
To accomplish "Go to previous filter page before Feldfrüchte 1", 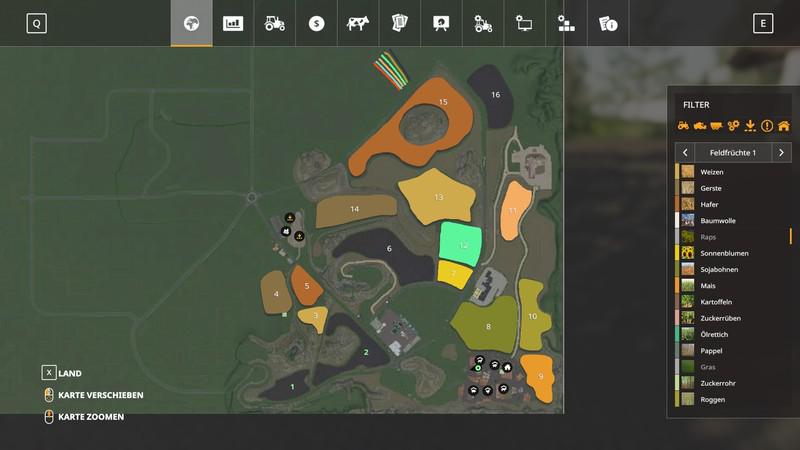I will (685, 152).
